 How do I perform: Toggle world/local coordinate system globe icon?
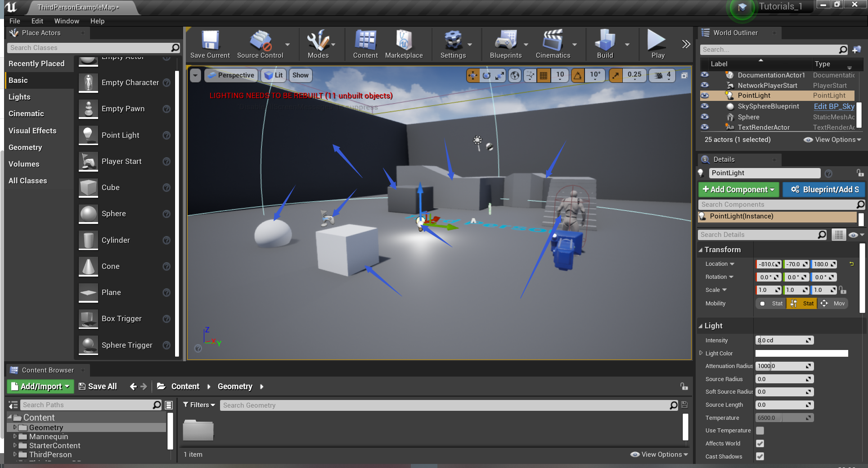(x=515, y=75)
